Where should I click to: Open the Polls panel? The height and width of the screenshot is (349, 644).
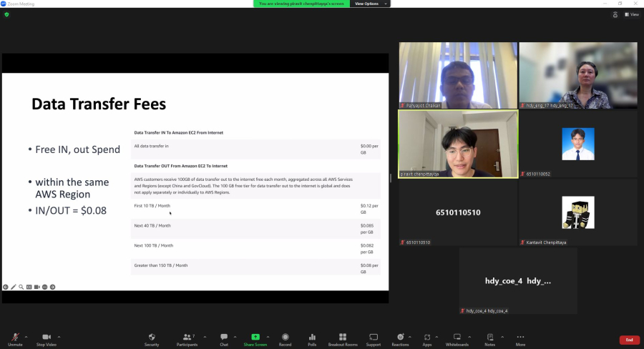point(312,339)
